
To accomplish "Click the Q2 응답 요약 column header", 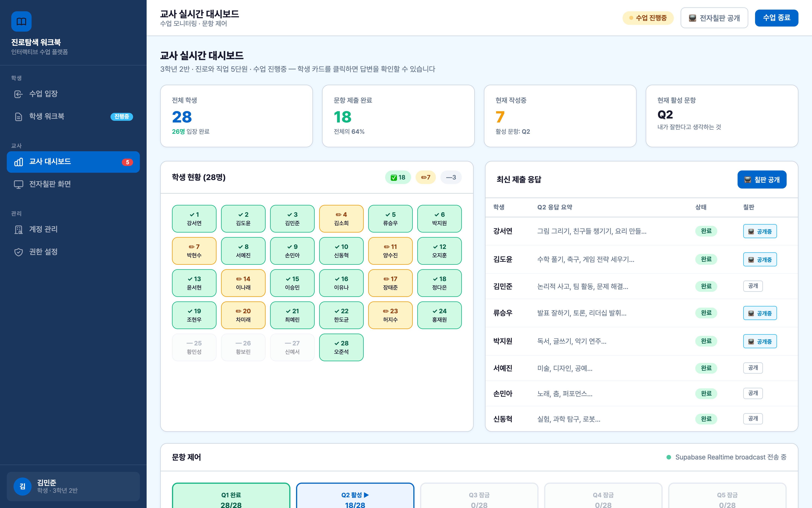I will (x=555, y=207).
